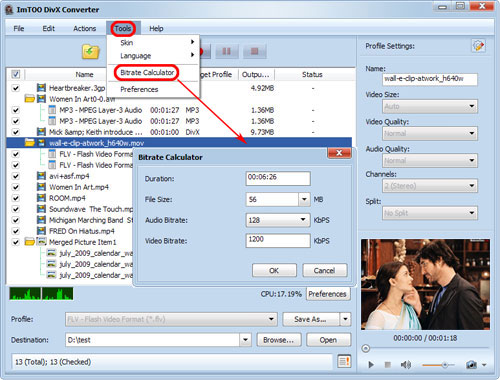
Task: Click OK in Bitrate Calculator
Action: coord(274,270)
